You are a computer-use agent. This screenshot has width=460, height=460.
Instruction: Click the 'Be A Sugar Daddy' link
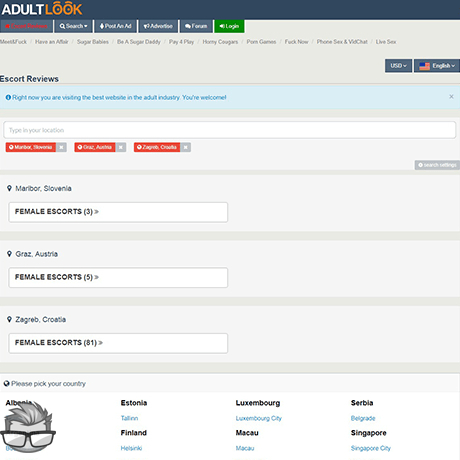pos(139,42)
